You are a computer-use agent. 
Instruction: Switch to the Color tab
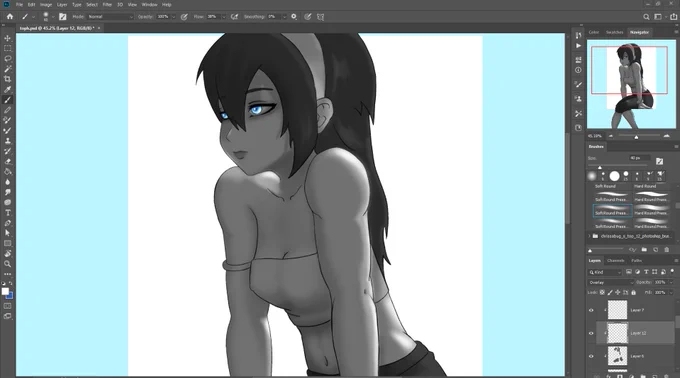point(594,32)
